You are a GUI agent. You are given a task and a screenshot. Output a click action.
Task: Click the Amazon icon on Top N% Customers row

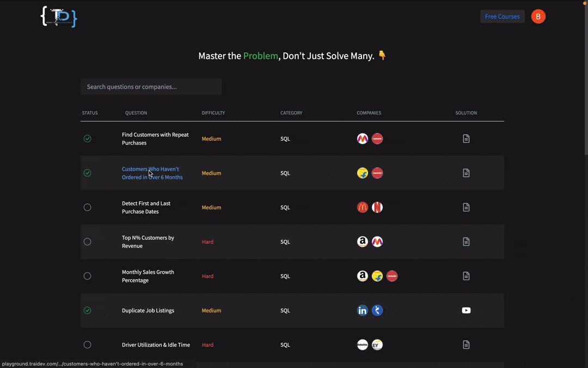point(363,242)
